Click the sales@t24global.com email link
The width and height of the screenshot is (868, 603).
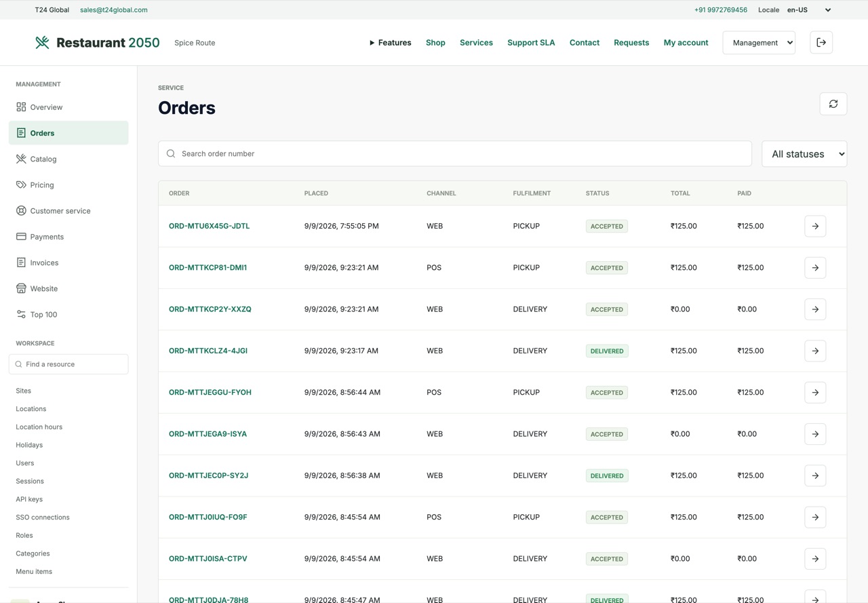pyautogui.click(x=114, y=10)
